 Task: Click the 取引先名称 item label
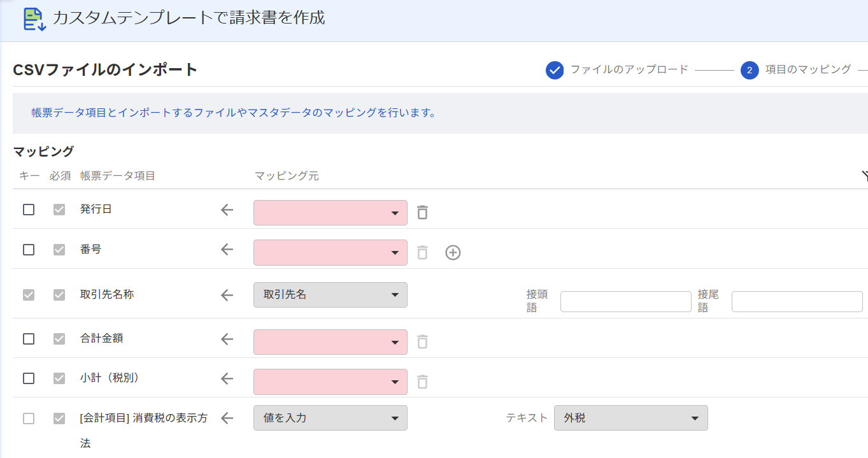[107, 294]
